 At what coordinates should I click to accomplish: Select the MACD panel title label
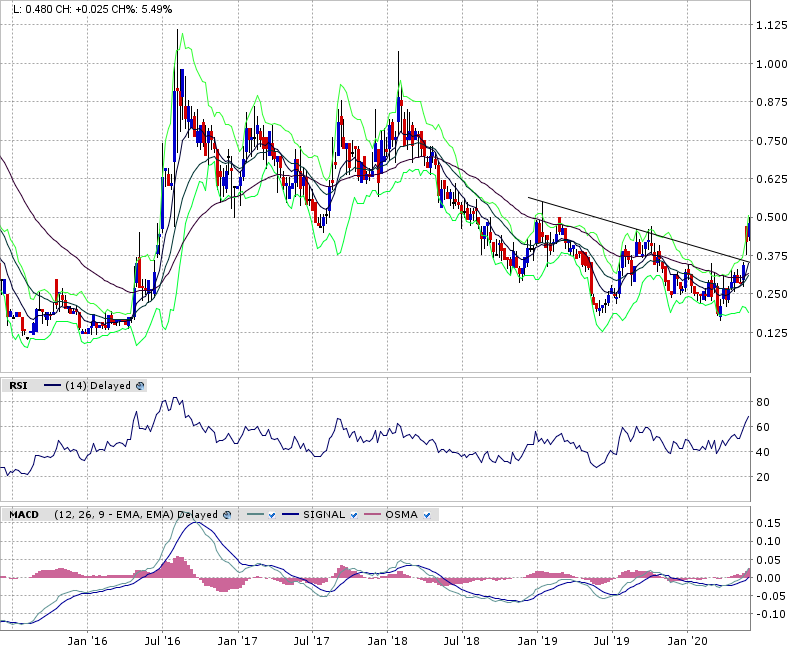pyautogui.click(x=24, y=514)
